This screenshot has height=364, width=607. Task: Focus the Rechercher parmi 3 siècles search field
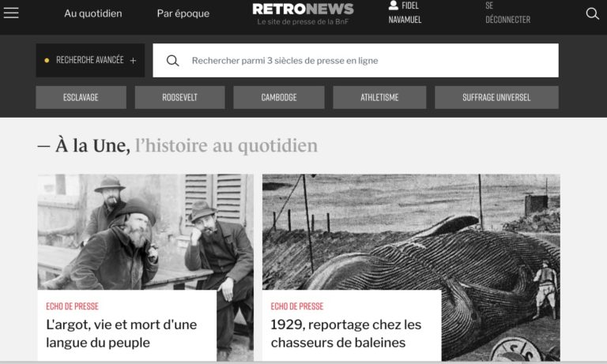(x=356, y=60)
